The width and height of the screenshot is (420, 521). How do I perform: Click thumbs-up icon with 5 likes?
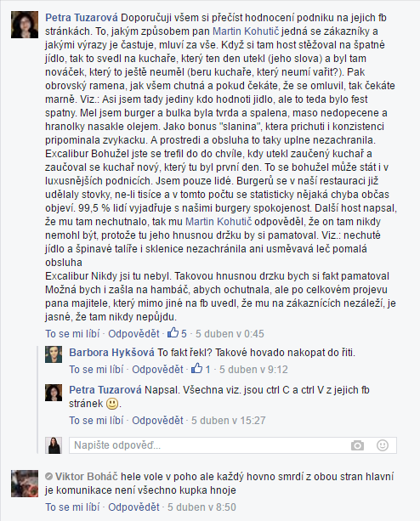173,332
